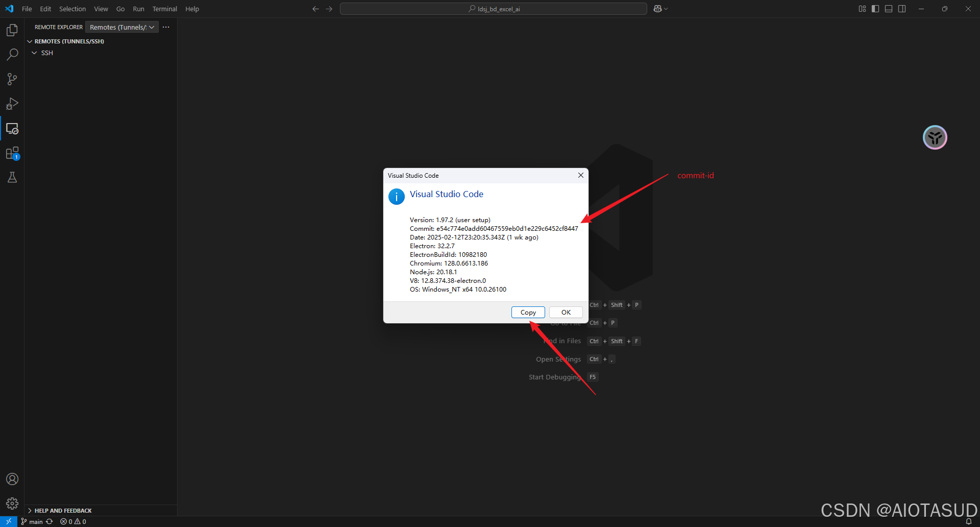Open the Edit menu

(45, 9)
